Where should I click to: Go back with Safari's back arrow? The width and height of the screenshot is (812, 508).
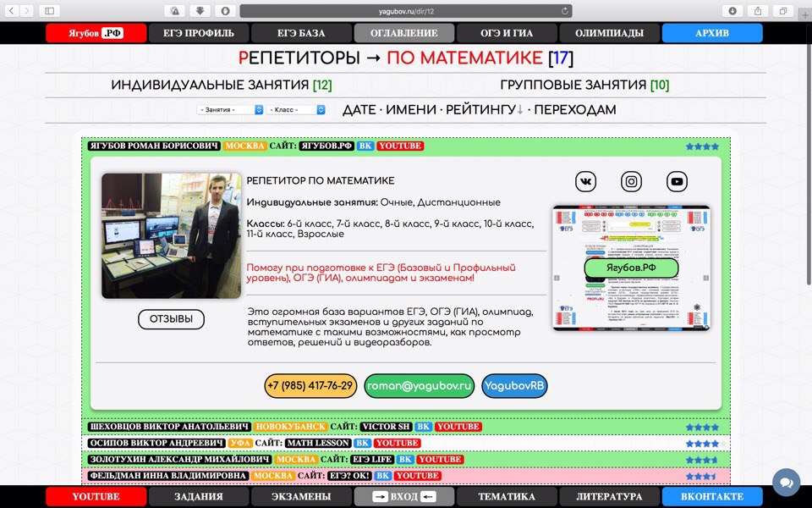coord(12,10)
